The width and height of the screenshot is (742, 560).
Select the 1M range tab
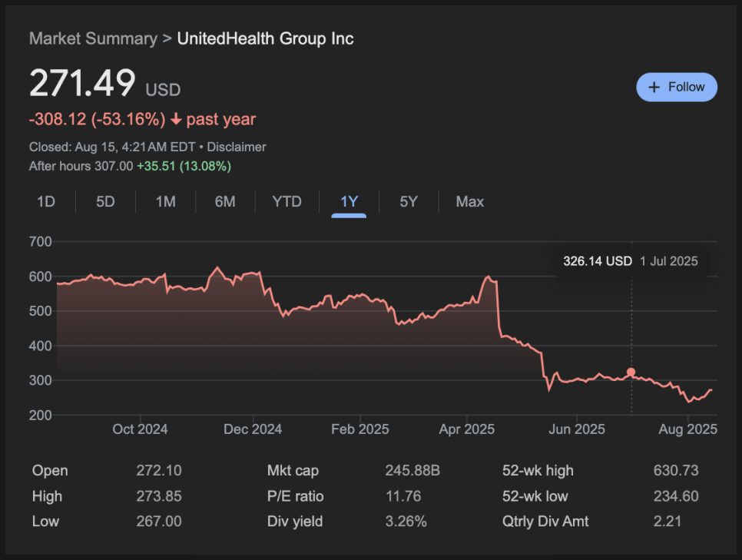pos(166,202)
